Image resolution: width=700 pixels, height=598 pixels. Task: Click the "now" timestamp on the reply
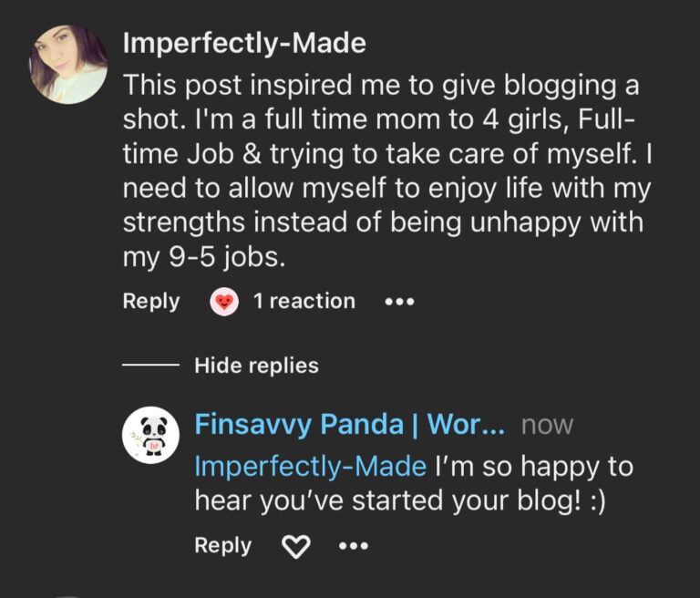coord(548,425)
